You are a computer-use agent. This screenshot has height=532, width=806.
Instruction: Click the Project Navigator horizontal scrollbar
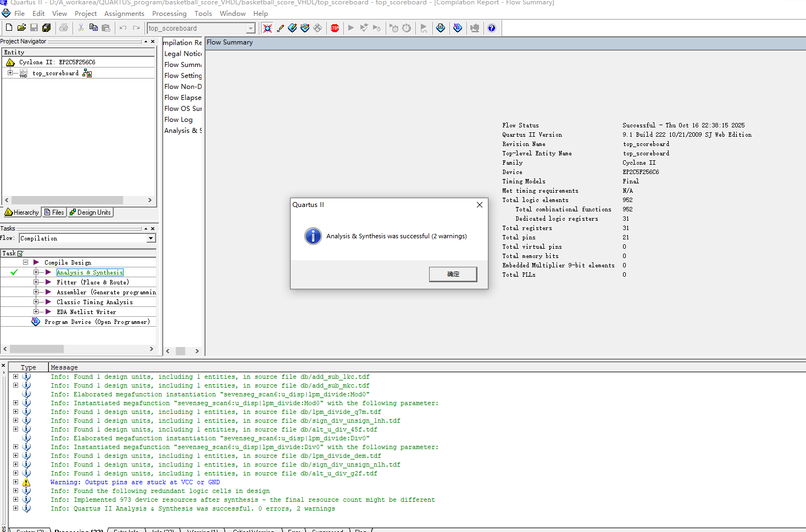78,200
